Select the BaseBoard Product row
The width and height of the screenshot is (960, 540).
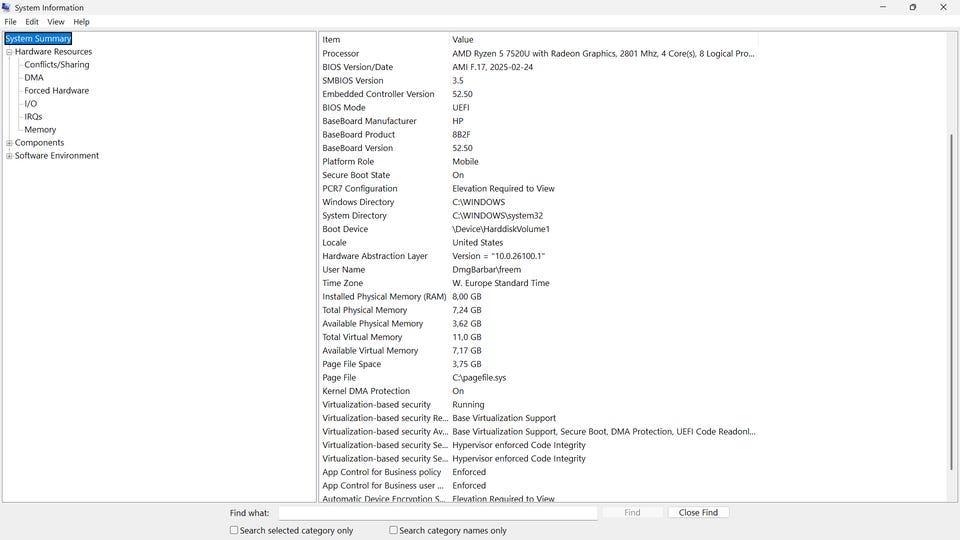(x=538, y=134)
